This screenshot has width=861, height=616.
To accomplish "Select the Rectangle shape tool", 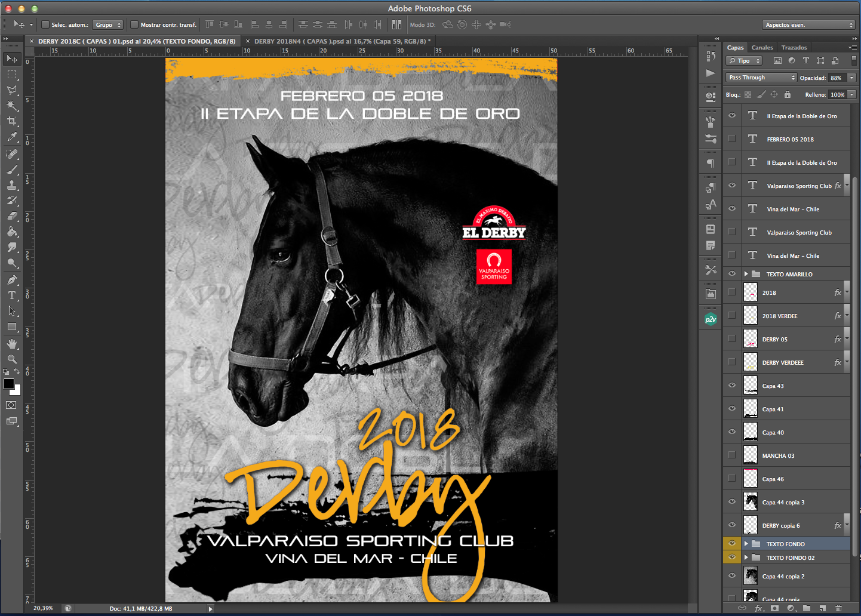I will coord(11,327).
